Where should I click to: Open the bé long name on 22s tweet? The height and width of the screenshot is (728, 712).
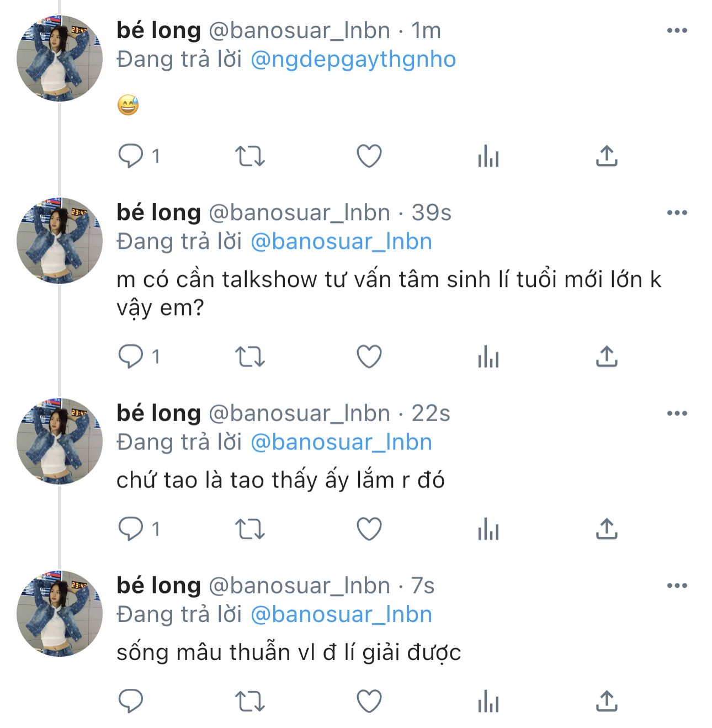(158, 413)
